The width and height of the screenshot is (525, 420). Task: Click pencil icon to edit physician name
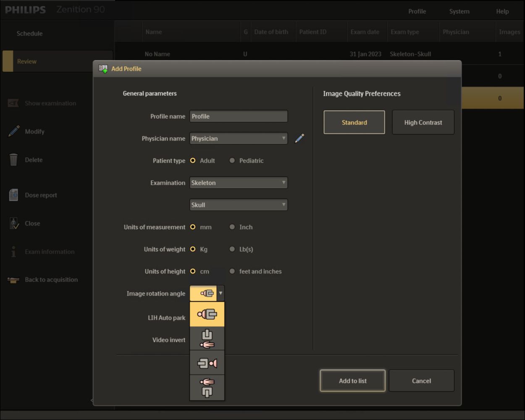point(299,138)
